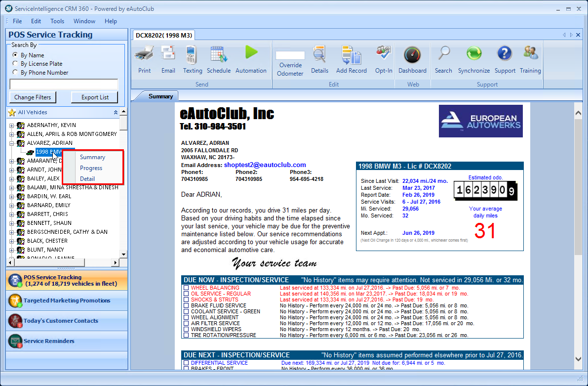Image resolution: width=588 pixels, height=386 pixels.
Task: Open Today's Customer Contacts
Action: point(67,321)
